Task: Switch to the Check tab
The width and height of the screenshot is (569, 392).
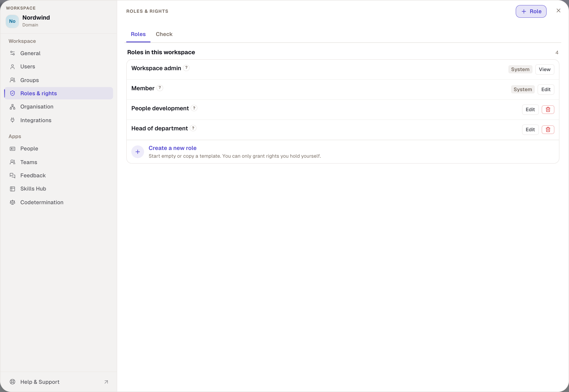Action: coord(164,34)
